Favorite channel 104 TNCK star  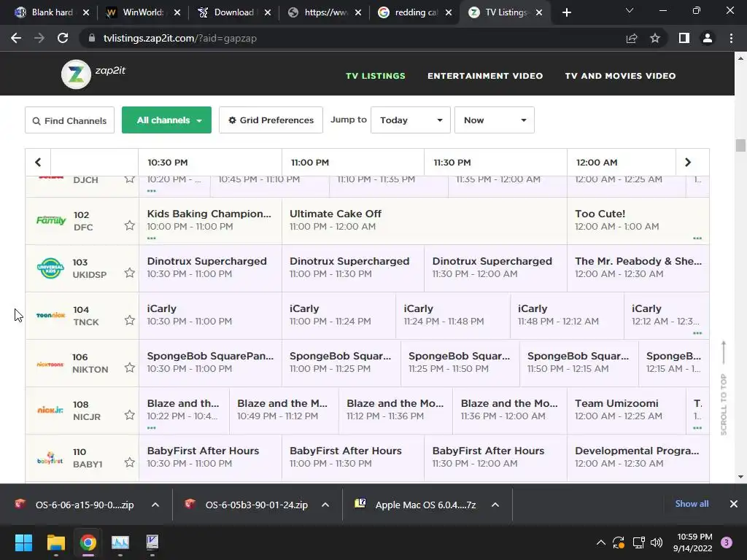click(x=130, y=320)
